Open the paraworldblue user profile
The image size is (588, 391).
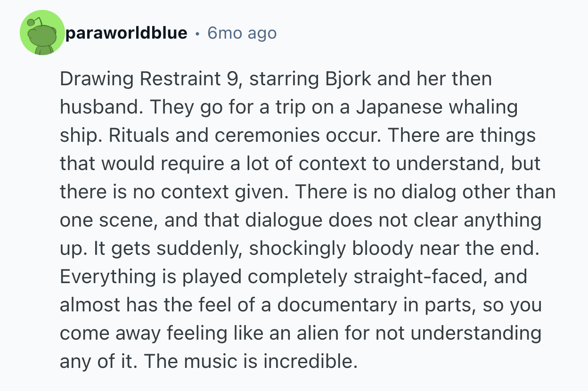pyautogui.click(x=126, y=33)
